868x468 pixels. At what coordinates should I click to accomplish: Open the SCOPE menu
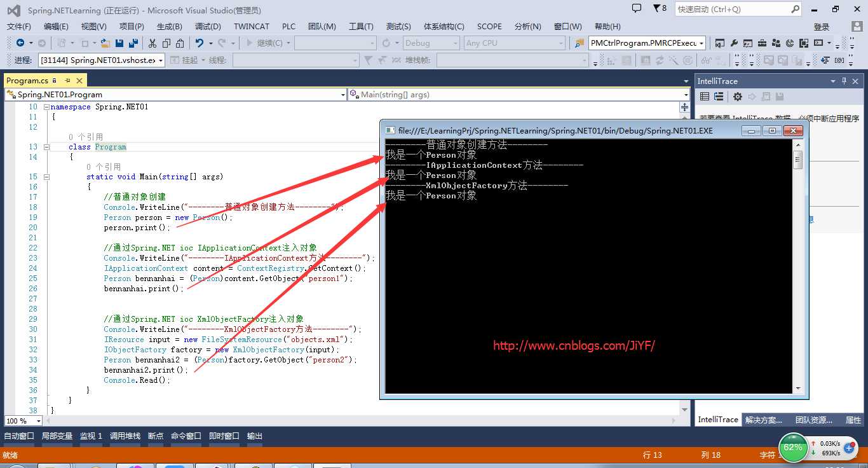(x=489, y=27)
